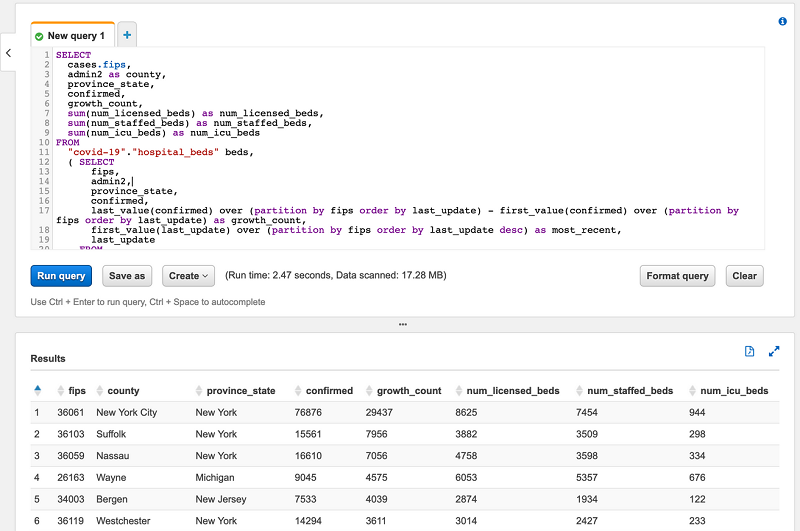Expand results to full screen
The width and height of the screenshot is (800, 531).
(774, 351)
